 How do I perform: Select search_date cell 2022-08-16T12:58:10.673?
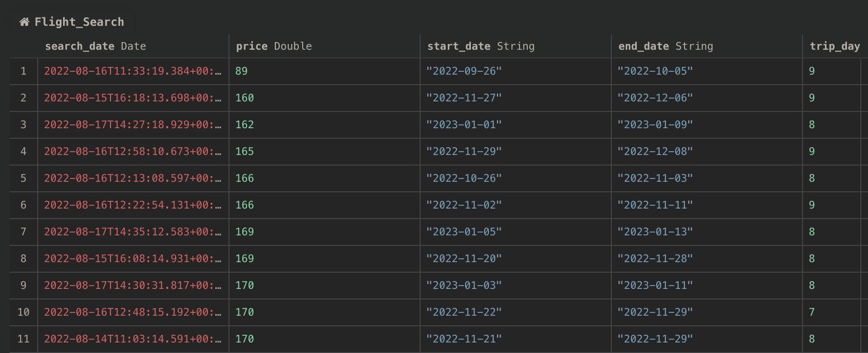(x=132, y=152)
